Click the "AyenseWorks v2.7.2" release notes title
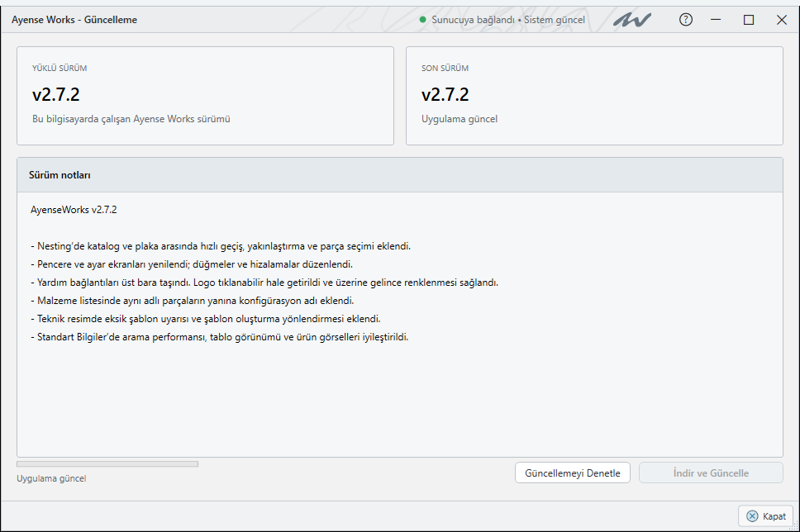The width and height of the screenshot is (800, 532). [x=74, y=210]
